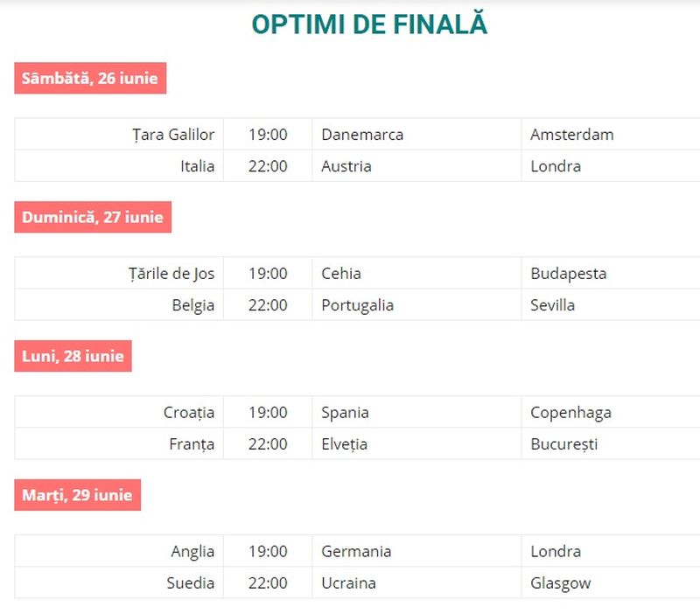This screenshot has height=614, width=700.
Task: Click the Marți, 29 iunie date label
Action: point(77,495)
